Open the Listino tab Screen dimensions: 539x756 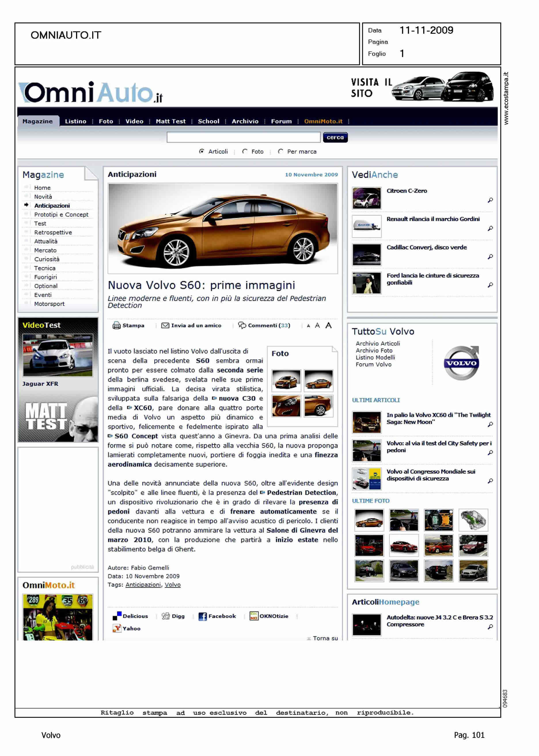point(75,121)
